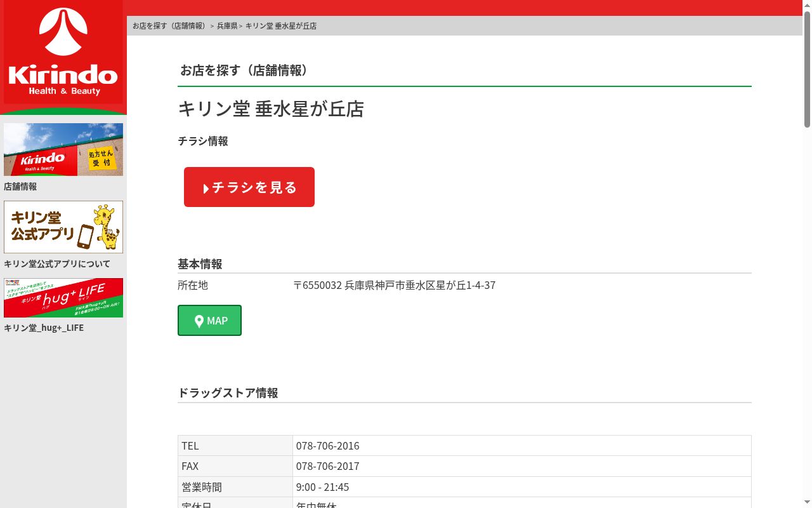Open the キリン堂公式アプリについて link

[57, 264]
